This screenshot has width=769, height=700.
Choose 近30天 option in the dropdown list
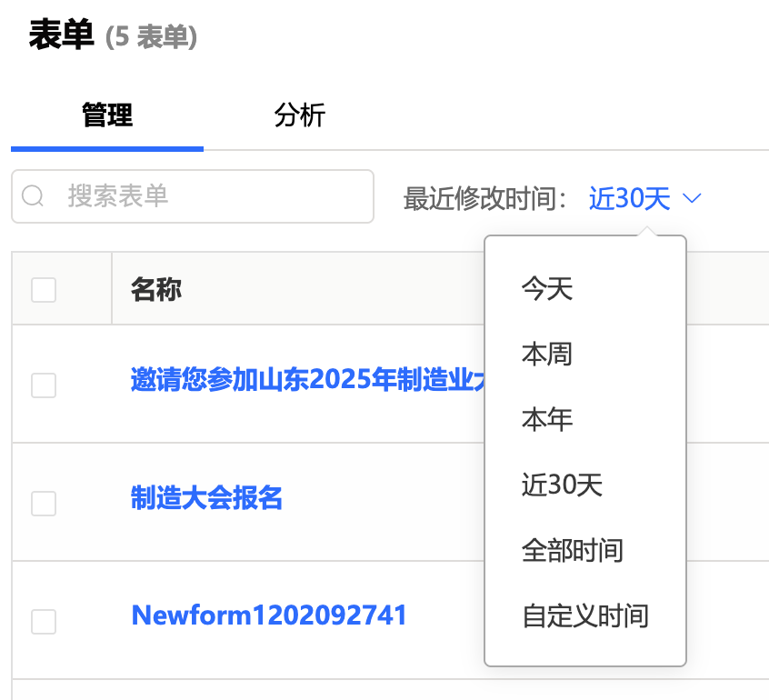[562, 485]
